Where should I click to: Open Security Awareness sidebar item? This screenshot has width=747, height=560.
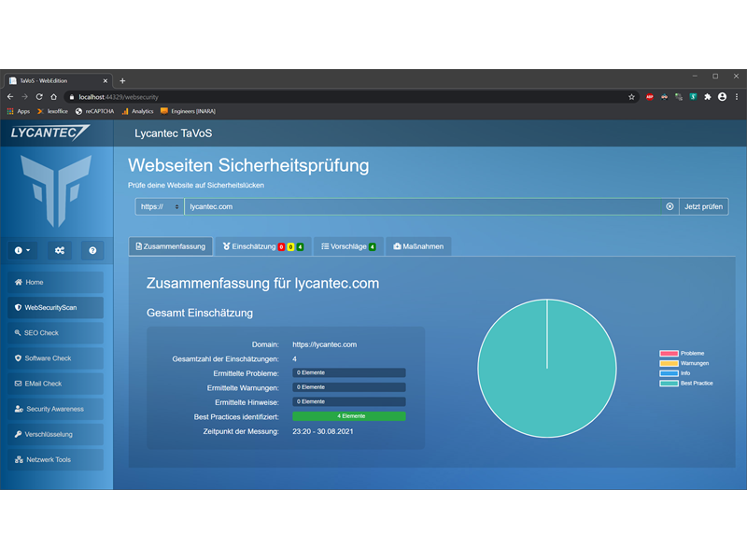pyautogui.click(x=55, y=409)
